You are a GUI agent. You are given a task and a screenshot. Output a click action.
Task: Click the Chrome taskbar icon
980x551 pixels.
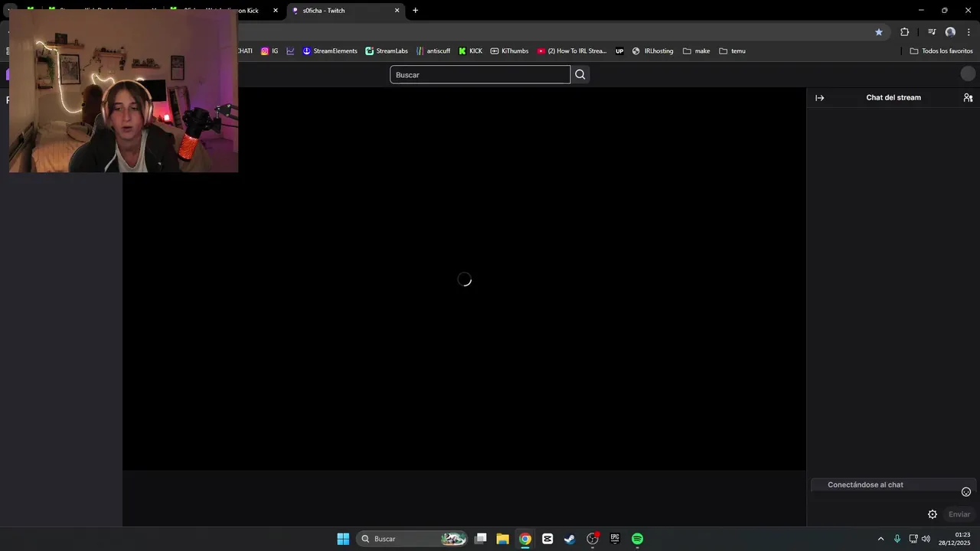[x=524, y=539]
